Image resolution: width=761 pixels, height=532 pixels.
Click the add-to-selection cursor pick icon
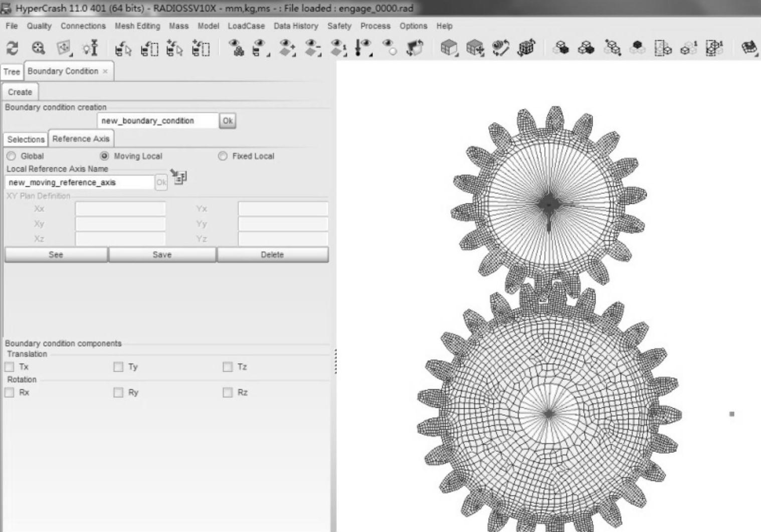[174, 49]
